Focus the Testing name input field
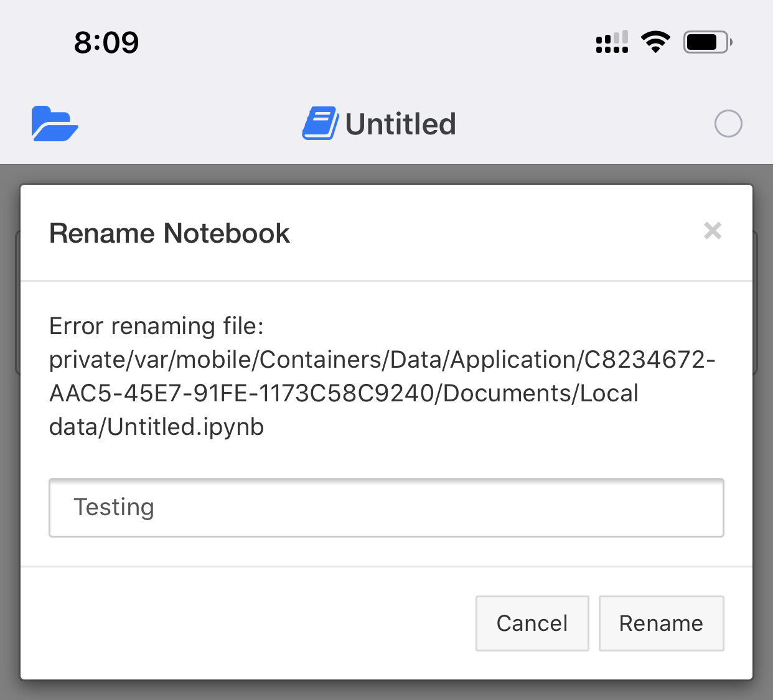773x700 pixels. [386, 507]
